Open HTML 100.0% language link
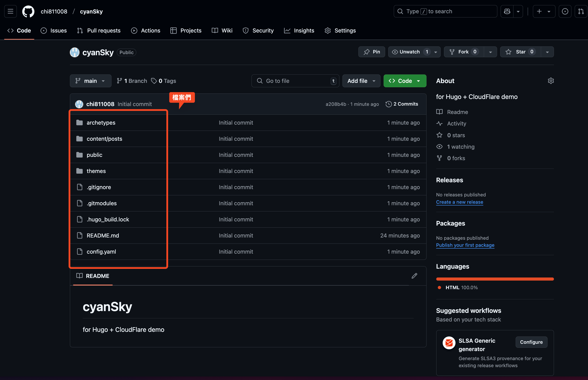The width and height of the screenshot is (588, 380). pos(458,288)
